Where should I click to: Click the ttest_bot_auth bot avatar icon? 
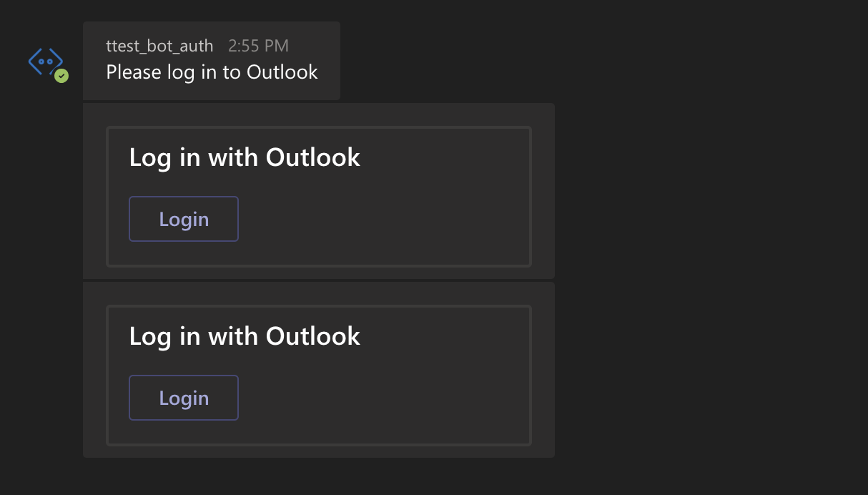(46, 62)
